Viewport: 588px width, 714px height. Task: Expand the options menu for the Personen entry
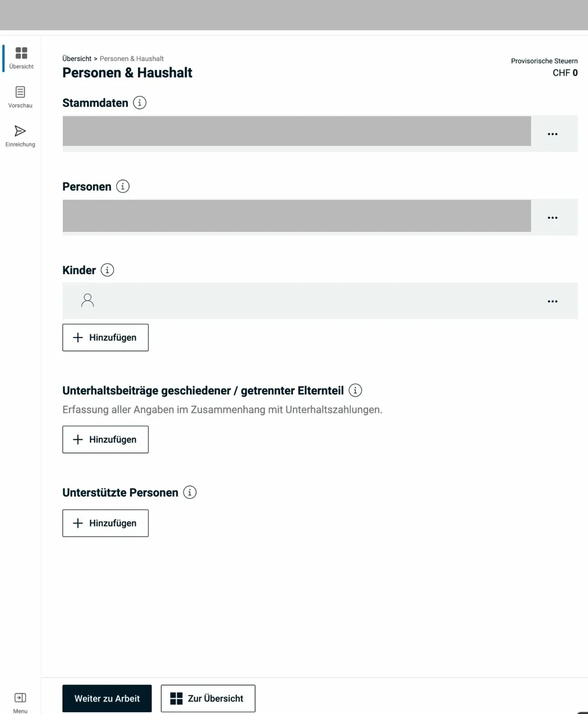[552, 216]
